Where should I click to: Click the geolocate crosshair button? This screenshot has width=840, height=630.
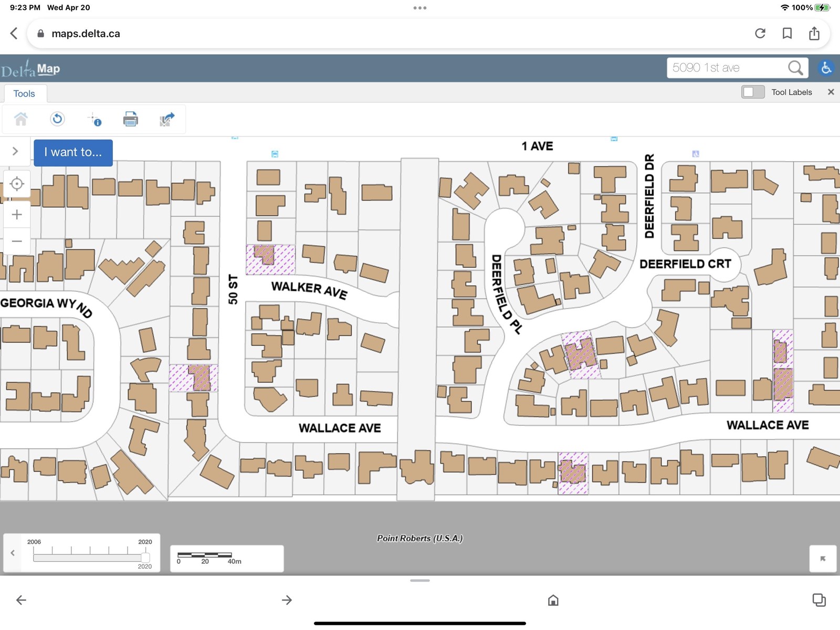[17, 184]
